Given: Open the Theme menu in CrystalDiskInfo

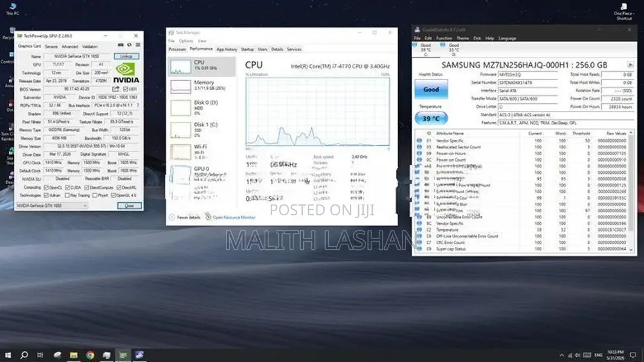Looking at the screenshot, I should (463, 38).
